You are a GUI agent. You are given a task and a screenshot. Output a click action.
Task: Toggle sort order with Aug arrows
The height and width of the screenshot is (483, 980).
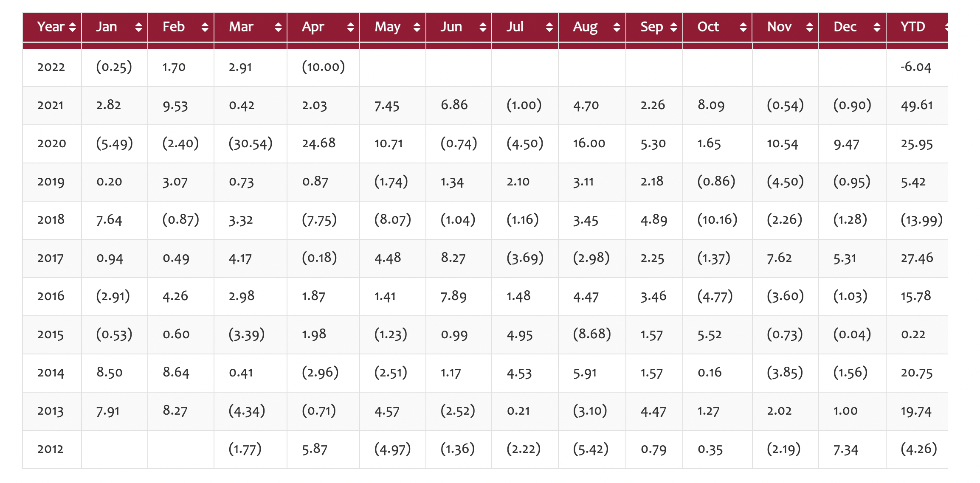(617, 27)
